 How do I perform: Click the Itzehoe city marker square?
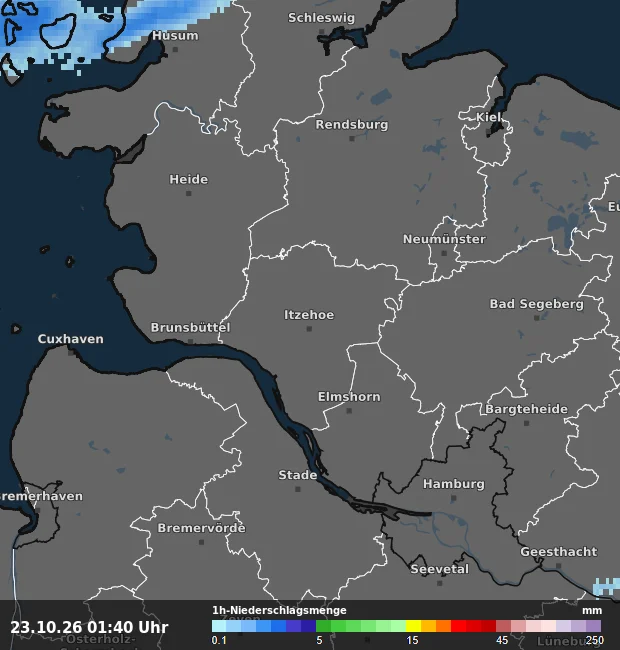[309, 329]
